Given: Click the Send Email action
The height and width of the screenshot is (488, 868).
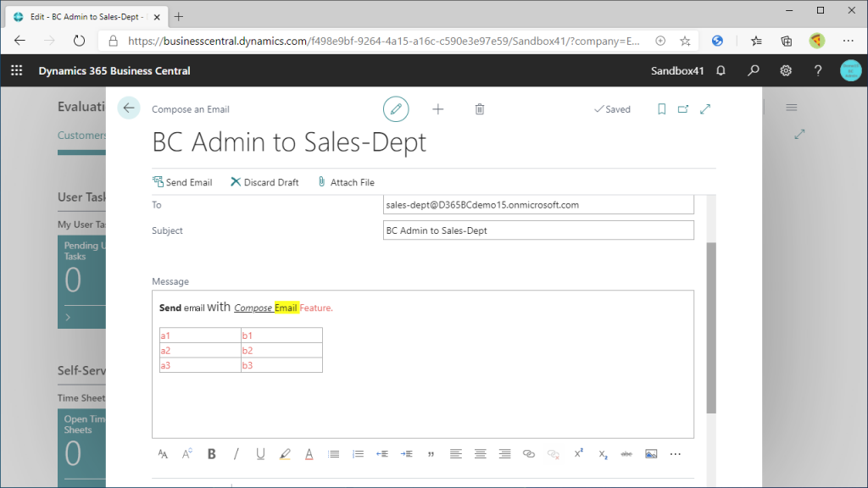Looking at the screenshot, I should 182,182.
